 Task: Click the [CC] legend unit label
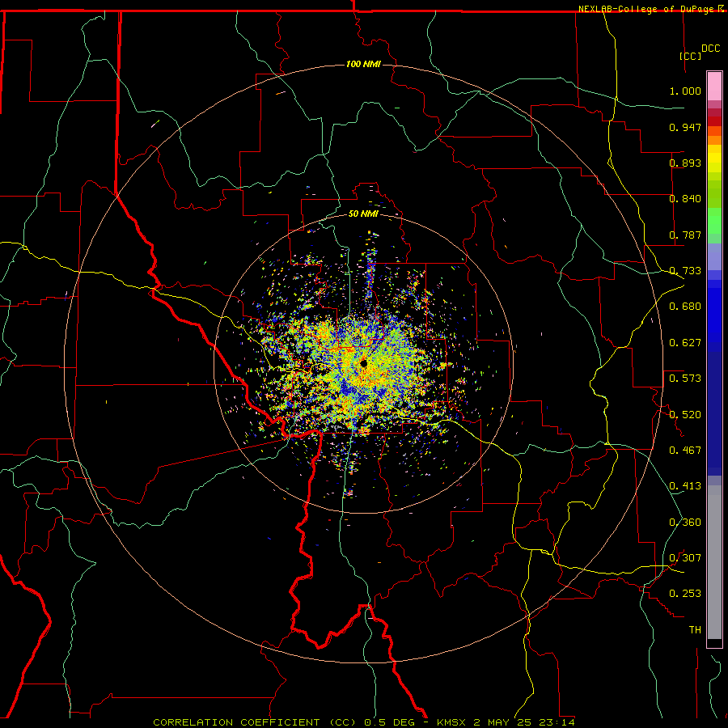pyautogui.click(x=691, y=56)
